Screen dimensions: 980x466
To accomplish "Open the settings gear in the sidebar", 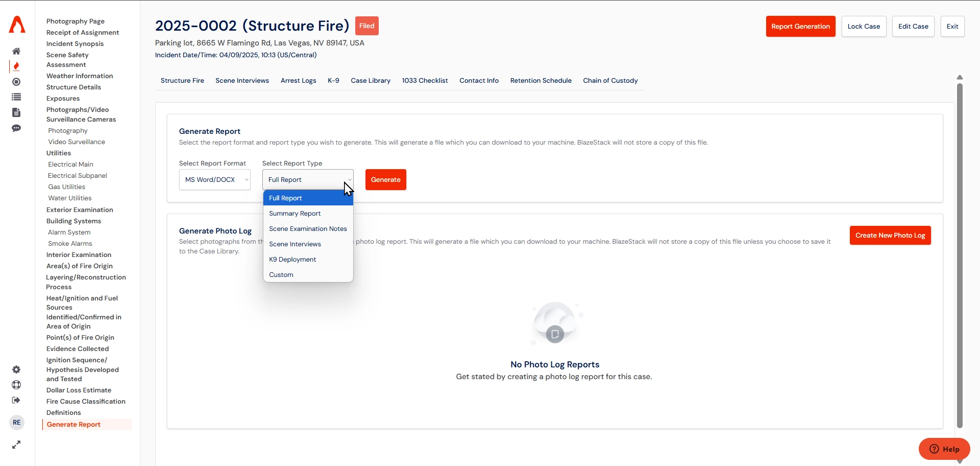I will click(x=16, y=369).
